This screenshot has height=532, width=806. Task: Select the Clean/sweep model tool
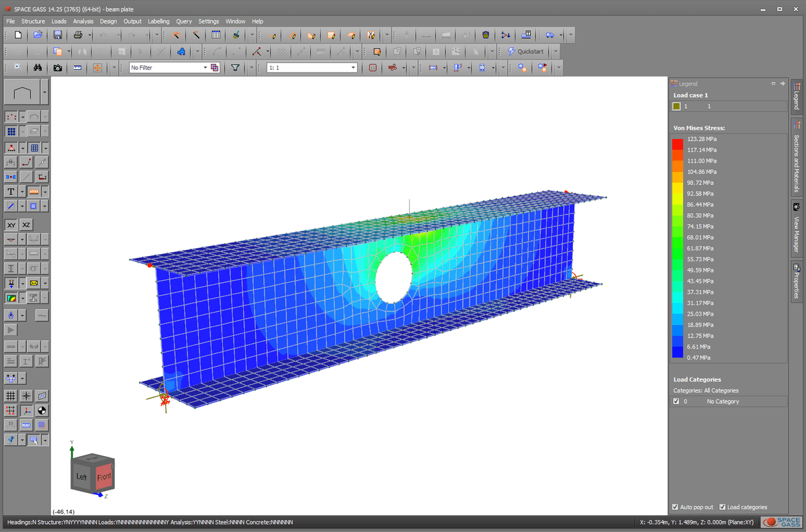point(235,35)
